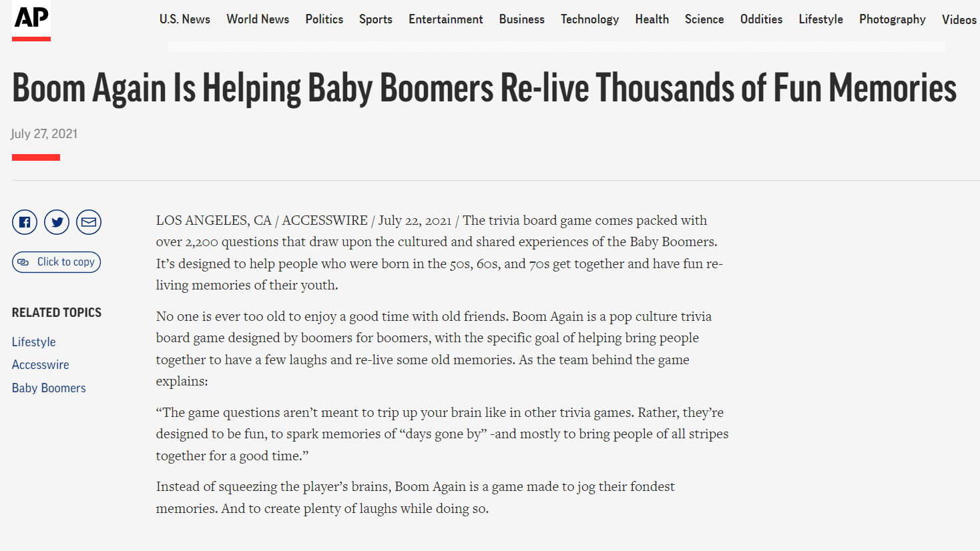Viewport: 980px width, 551px height.
Task: Open Photography from the top navigation
Action: pyautogui.click(x=893, y=19)
